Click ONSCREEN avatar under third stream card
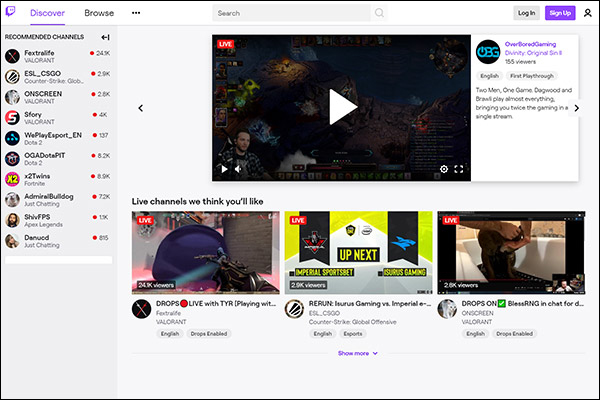 tap(447, 309)
